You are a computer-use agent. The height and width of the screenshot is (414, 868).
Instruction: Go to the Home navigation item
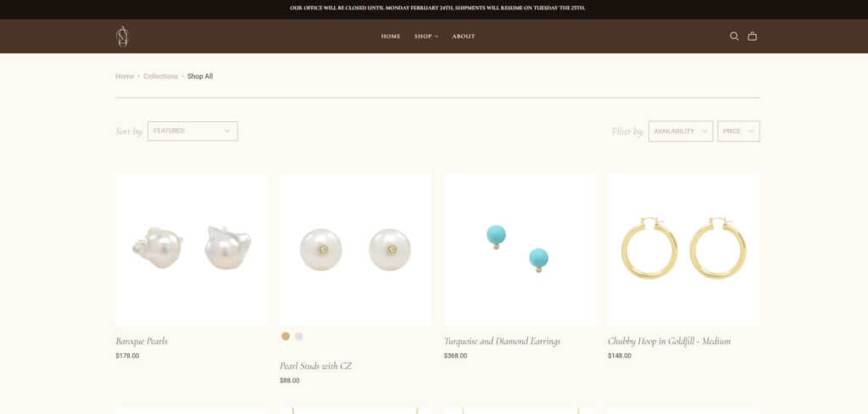click(391, 36)
